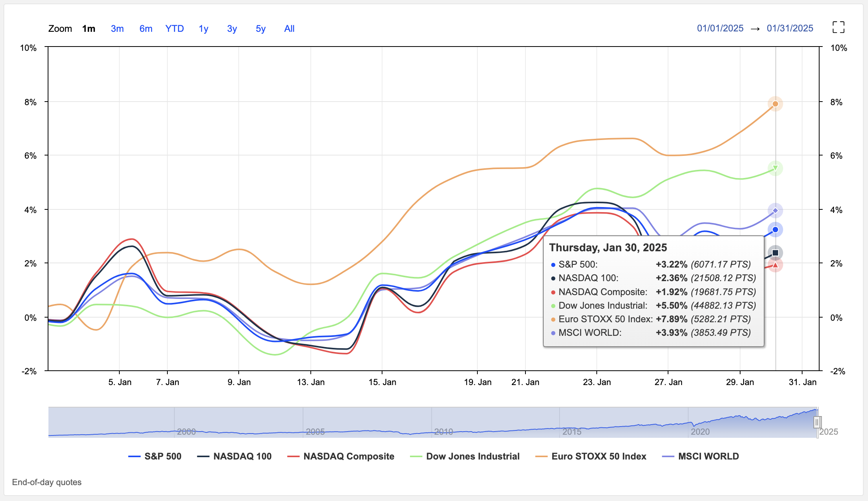Select the 1y zoom range
This screenshot has height=501, width=868.
click(203, 29)
